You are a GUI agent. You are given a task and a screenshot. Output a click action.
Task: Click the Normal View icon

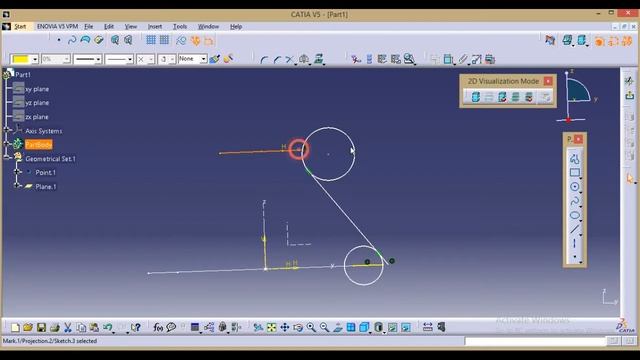(338, 327)
